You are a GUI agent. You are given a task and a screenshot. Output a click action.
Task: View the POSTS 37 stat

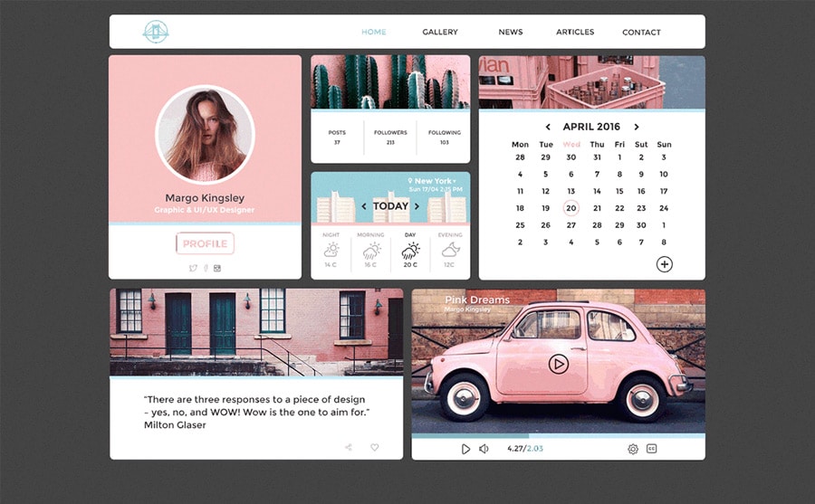(x=337, y=138)
